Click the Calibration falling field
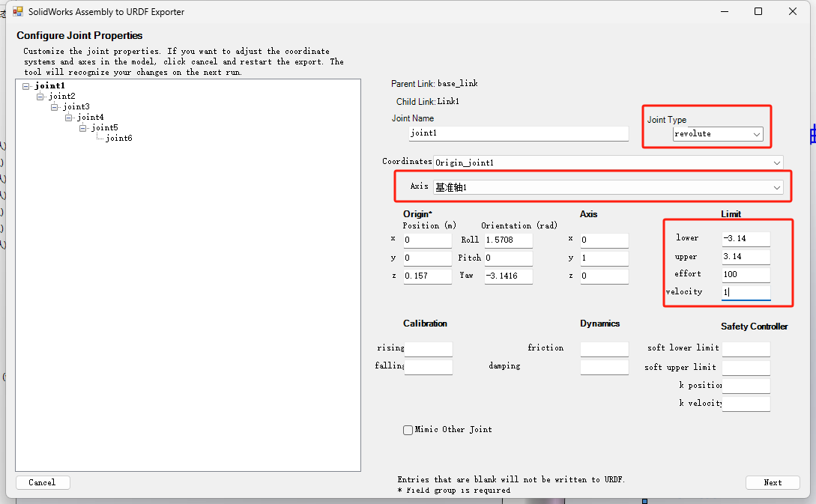 pos(429,367)
